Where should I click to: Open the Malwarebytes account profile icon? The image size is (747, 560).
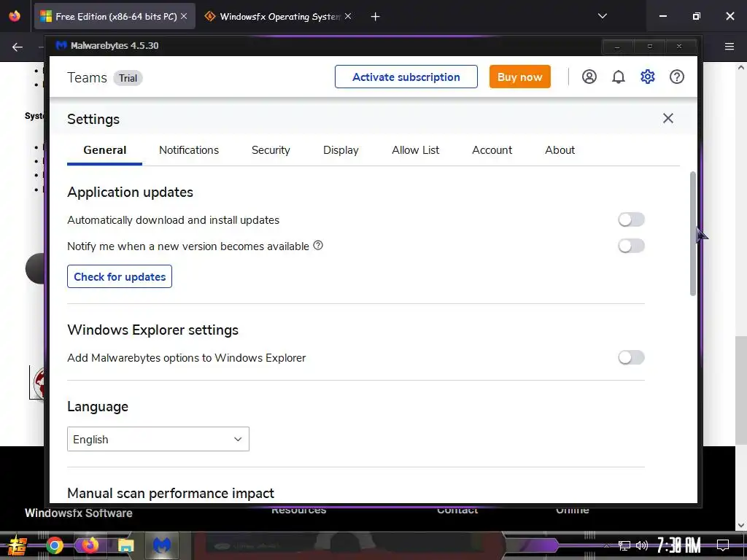pyautogui.click(x=589, y=77)
